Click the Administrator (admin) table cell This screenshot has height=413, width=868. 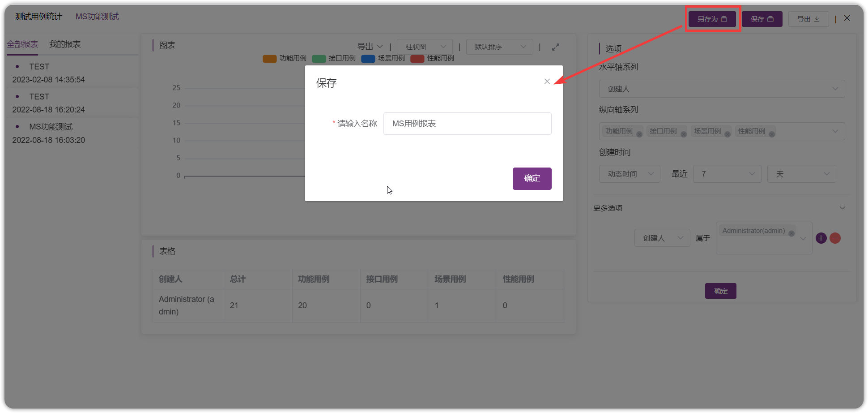(188, 305)
